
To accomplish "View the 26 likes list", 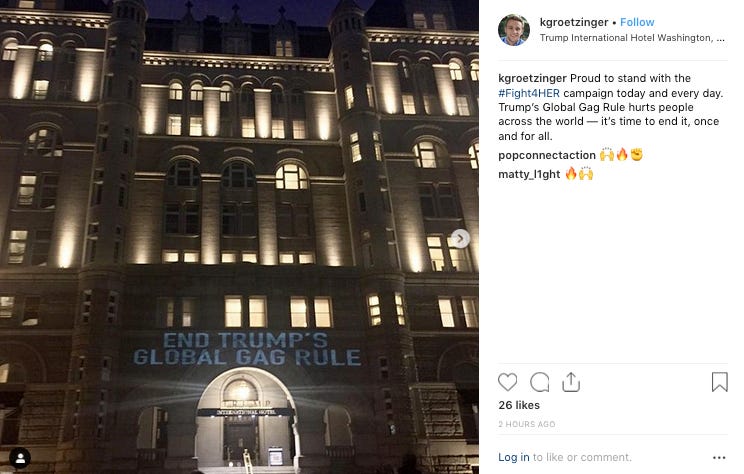I will pyautogui.click(x=519, y=405).
